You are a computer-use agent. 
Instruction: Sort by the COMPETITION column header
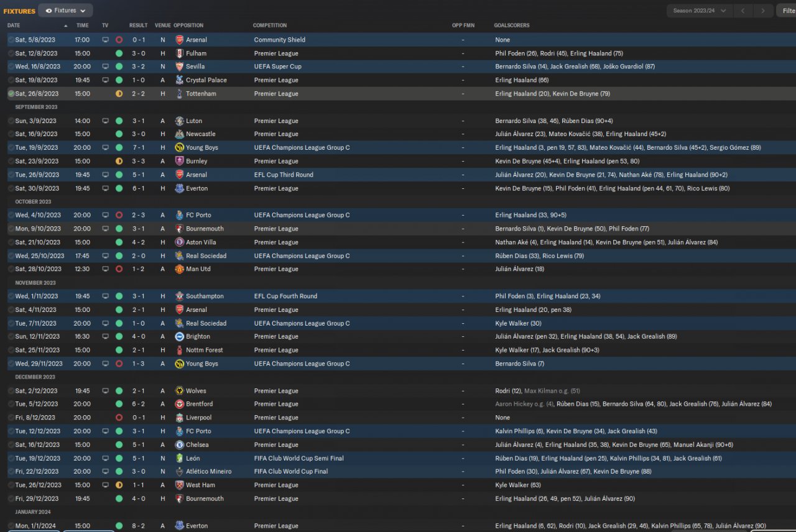point(270,25)
